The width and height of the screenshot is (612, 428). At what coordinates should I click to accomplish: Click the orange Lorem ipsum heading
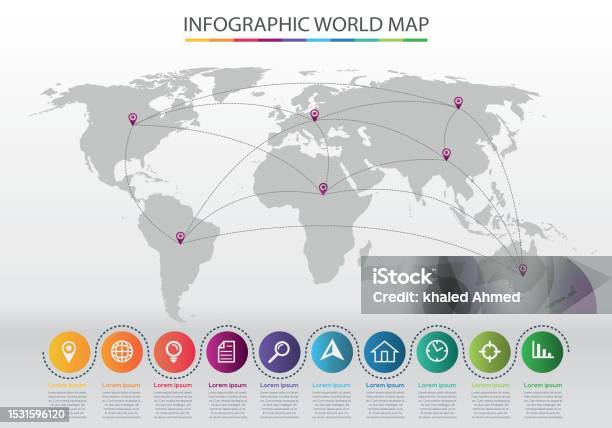tap(121, 385)
